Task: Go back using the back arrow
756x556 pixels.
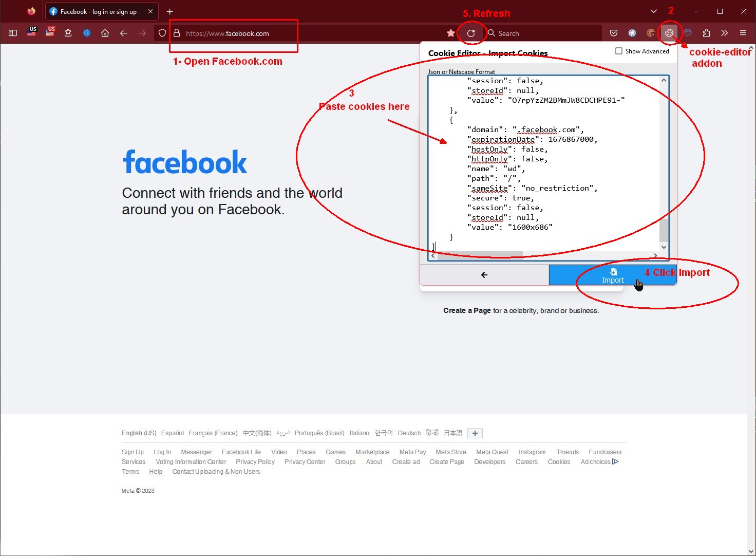Action: pos(123,33)
